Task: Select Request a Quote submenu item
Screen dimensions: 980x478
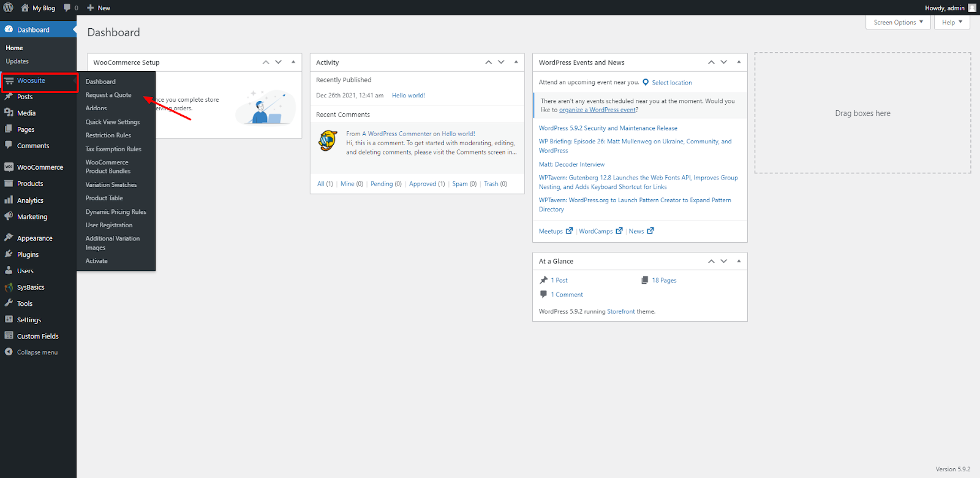Action: click(x=108, y=95)
